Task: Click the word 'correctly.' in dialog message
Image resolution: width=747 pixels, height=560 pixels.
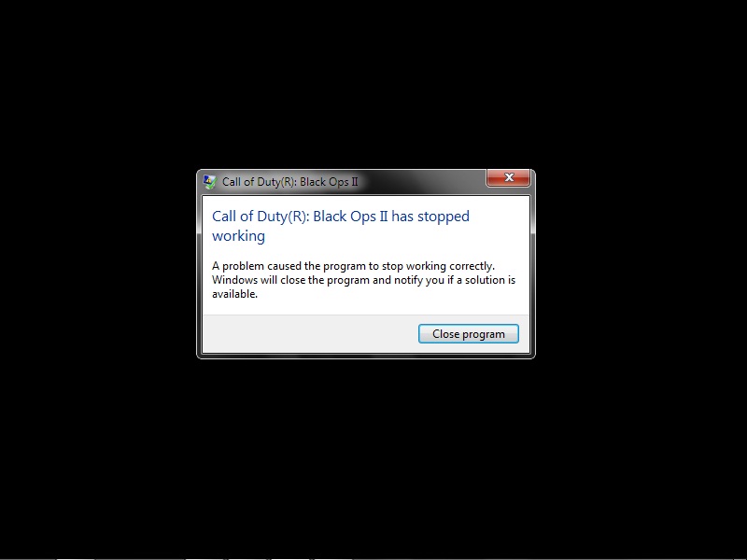Action: (x=472, y=266)
